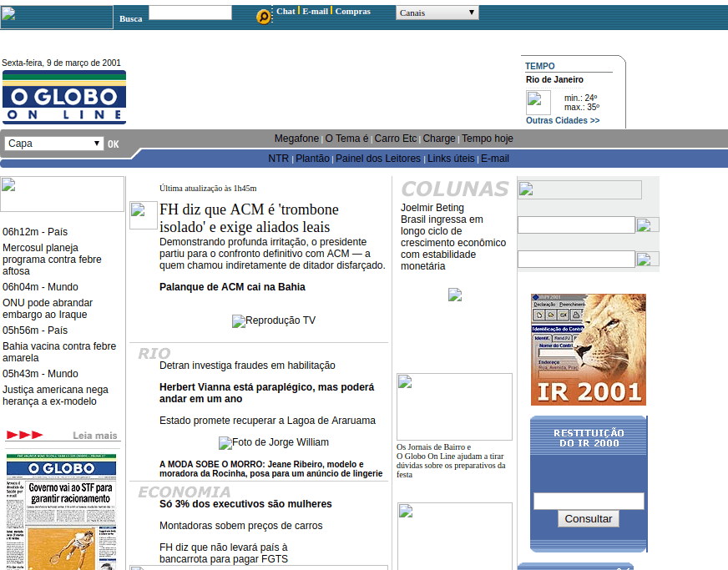728x570 pixels.
Task: Click in the Busca search field
Action: click(190, 13)
